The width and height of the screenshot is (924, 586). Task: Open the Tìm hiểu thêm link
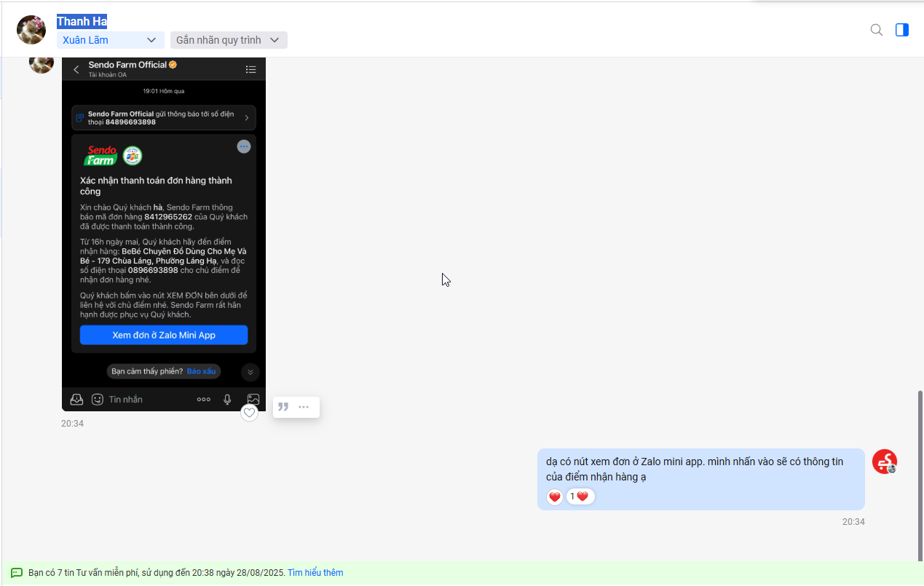coord(315,573)
